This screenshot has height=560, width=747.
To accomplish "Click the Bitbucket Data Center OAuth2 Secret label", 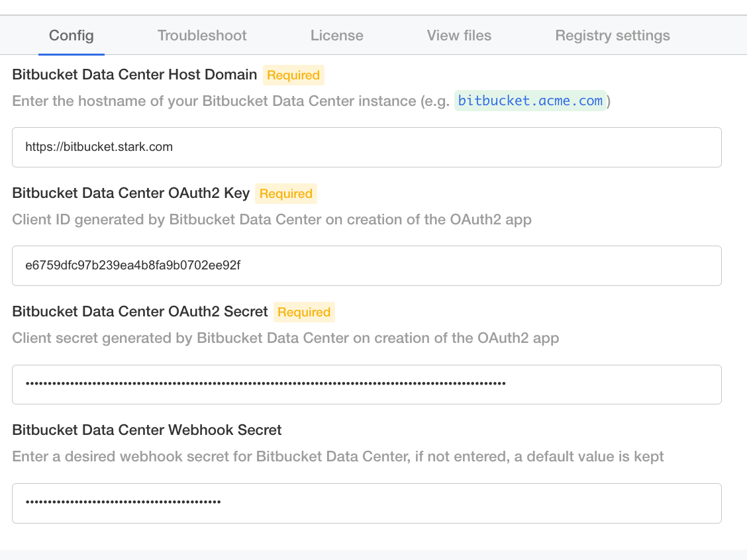I will click(x=140, y=312).
